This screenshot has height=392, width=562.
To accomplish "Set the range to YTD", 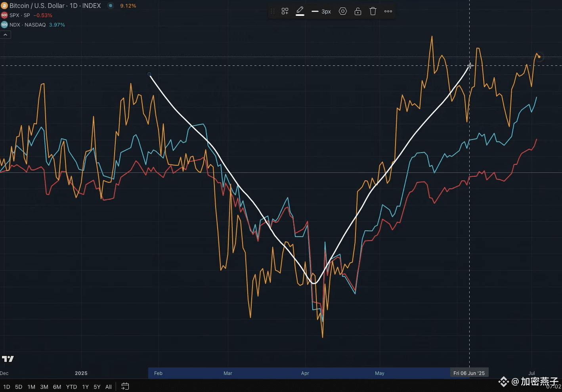I will pos(71,387).
